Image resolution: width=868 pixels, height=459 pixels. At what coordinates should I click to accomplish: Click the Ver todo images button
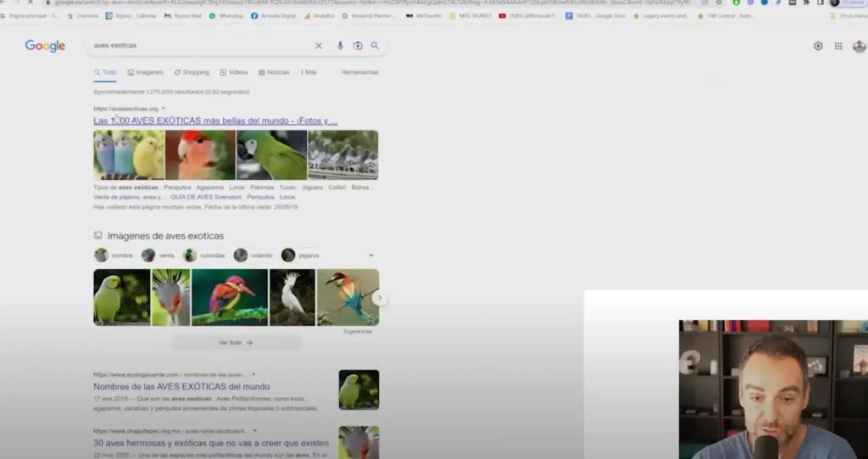coord(236,343)
